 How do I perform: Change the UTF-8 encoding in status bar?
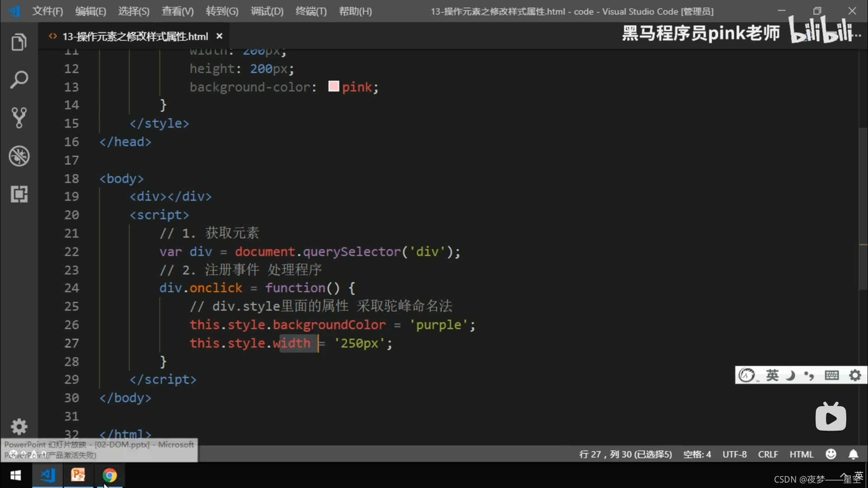tap(735, 454)
